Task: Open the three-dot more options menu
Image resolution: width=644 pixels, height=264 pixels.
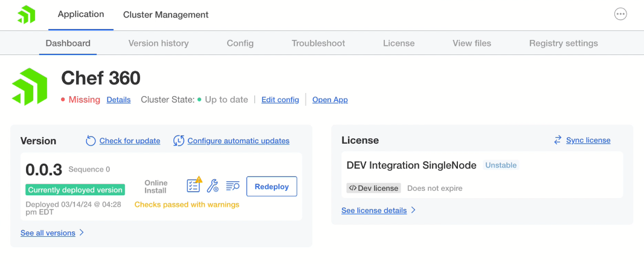Action: [x=620, y=14]
